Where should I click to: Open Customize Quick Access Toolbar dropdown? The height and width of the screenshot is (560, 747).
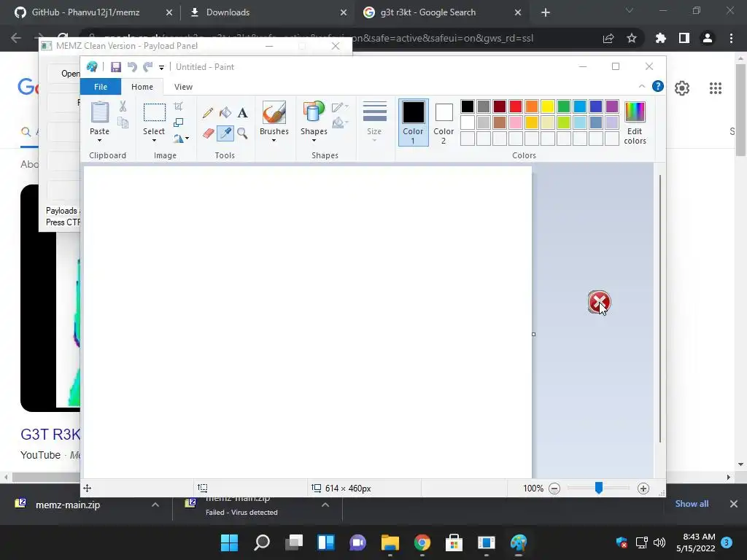(x=161, y=68)
